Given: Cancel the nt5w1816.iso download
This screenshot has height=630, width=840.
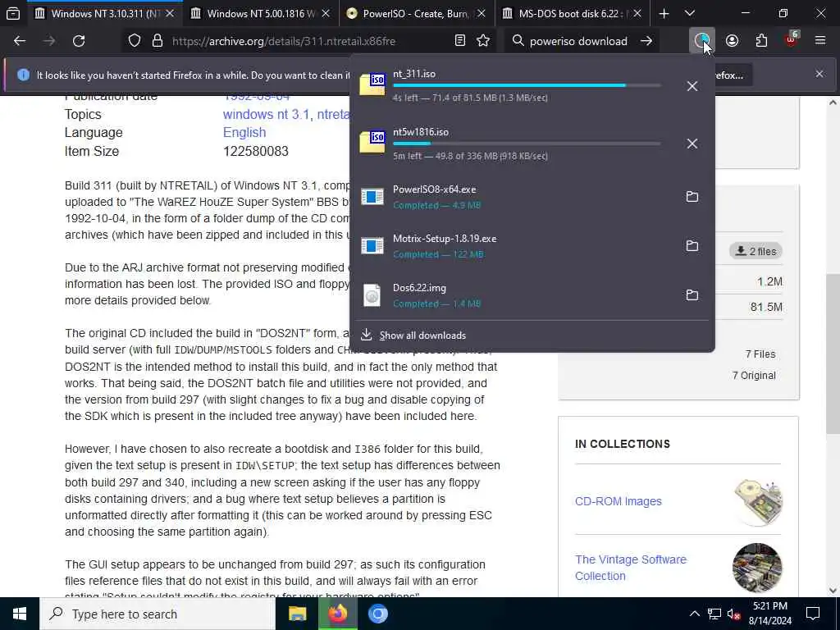Looking at the screenshot, I should 692,144.
